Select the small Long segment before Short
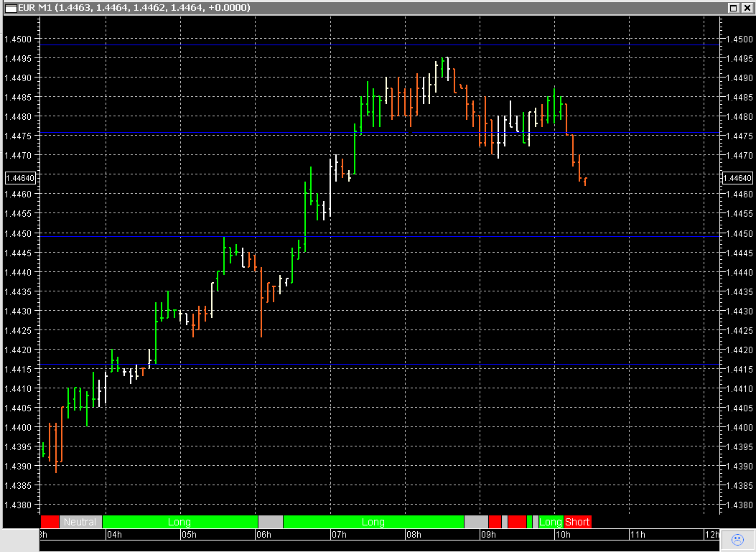The image size is (756, 552). coord(549,522)
